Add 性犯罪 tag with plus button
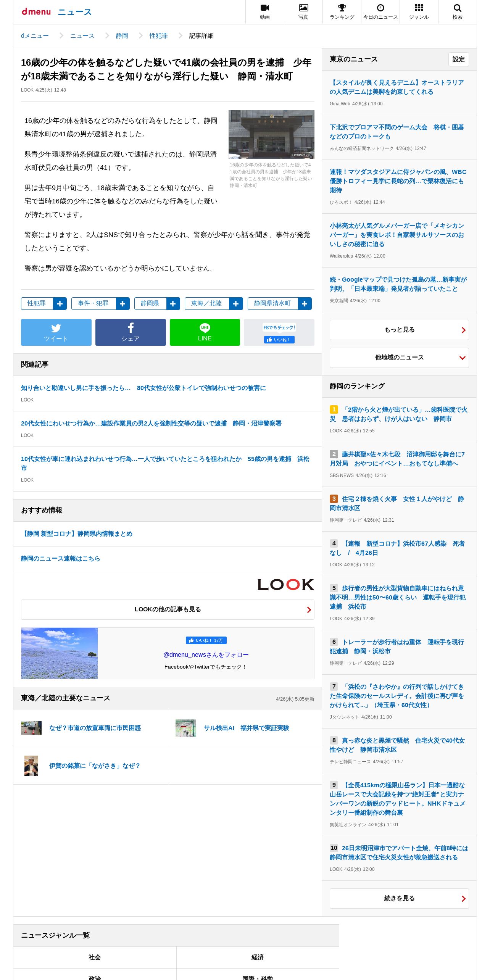The height and width of the screenshot is (980, 490). click(x=60, y=304)
